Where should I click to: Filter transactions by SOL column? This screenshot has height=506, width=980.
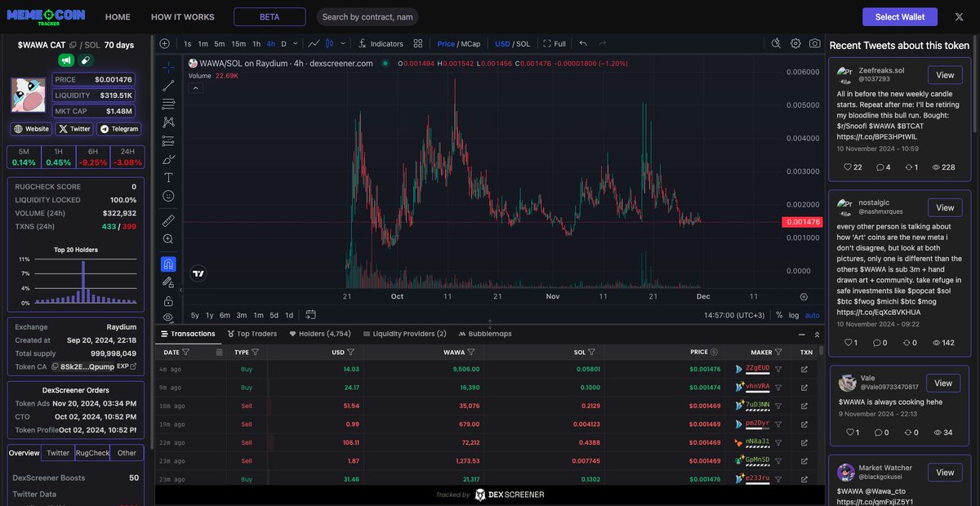coord(590,353)
